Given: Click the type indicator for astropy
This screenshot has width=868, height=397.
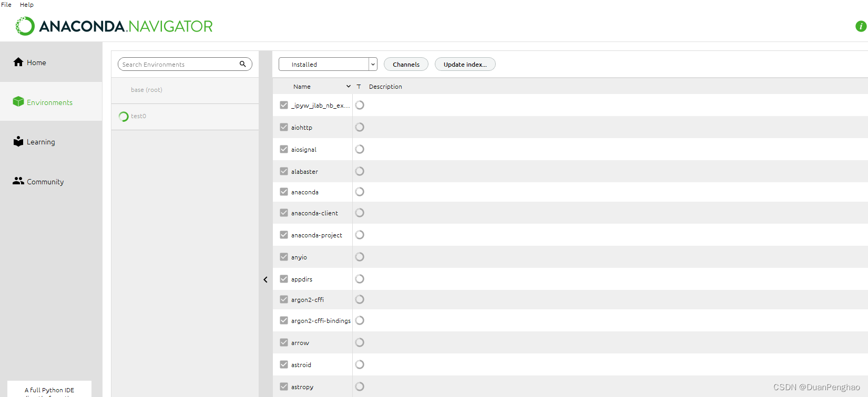Looking at the screenshot, I should tap(360, 386).
